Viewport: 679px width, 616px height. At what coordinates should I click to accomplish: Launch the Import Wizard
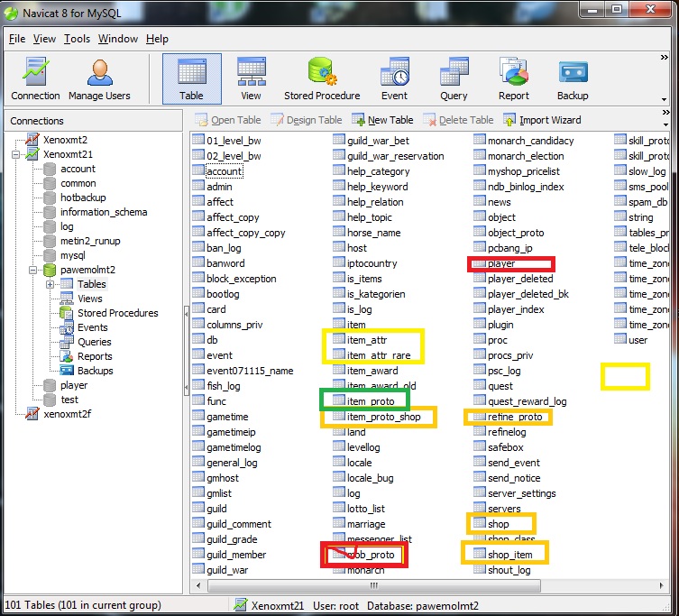click(x=542, y=120)
